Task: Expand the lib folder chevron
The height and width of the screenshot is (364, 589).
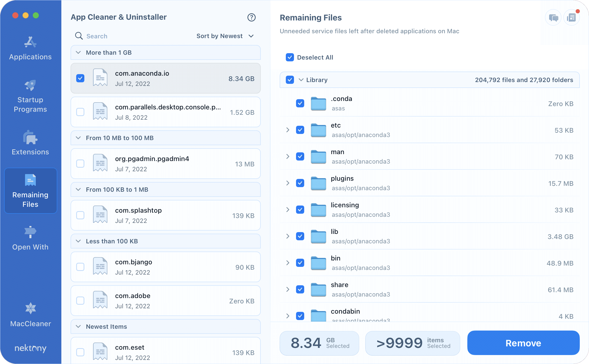Action: [x=288, y=236]
